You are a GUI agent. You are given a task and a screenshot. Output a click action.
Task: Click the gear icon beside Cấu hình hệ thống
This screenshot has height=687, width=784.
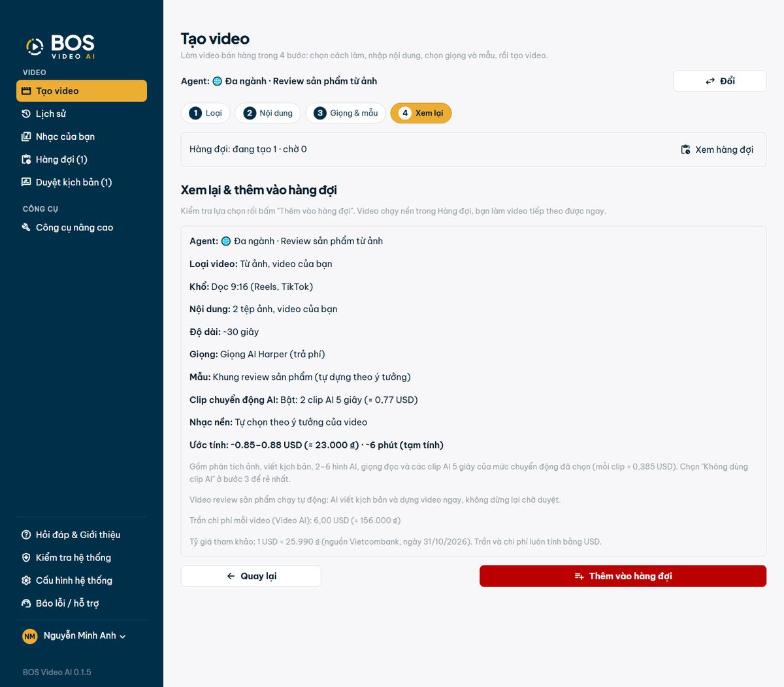26,581
